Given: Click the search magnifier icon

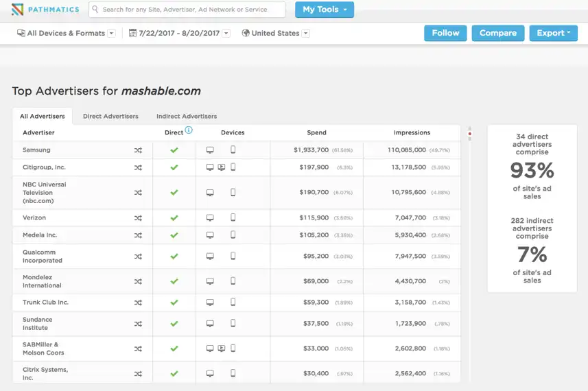Looking at the screenshot, I should (x=95, y=9).
